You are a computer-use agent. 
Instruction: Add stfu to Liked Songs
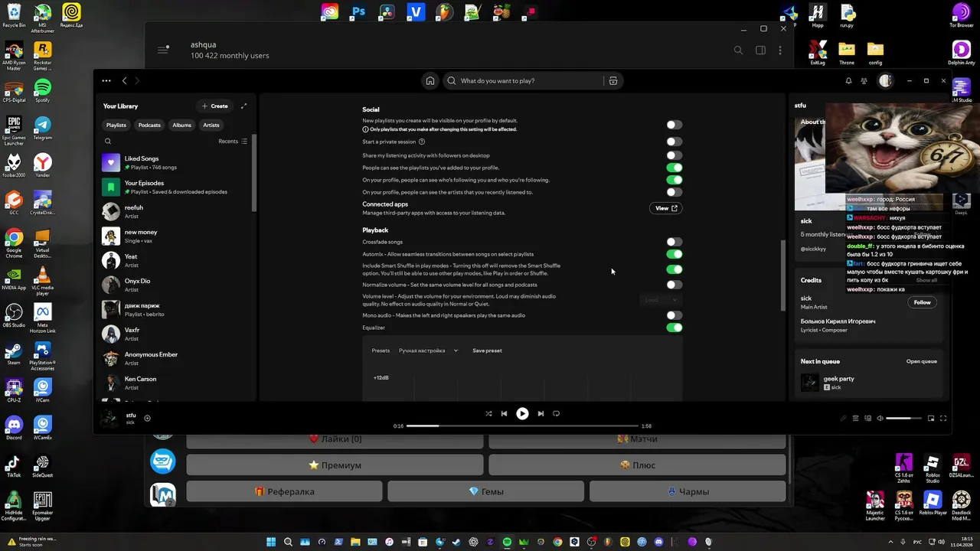[x=147, y=418]
